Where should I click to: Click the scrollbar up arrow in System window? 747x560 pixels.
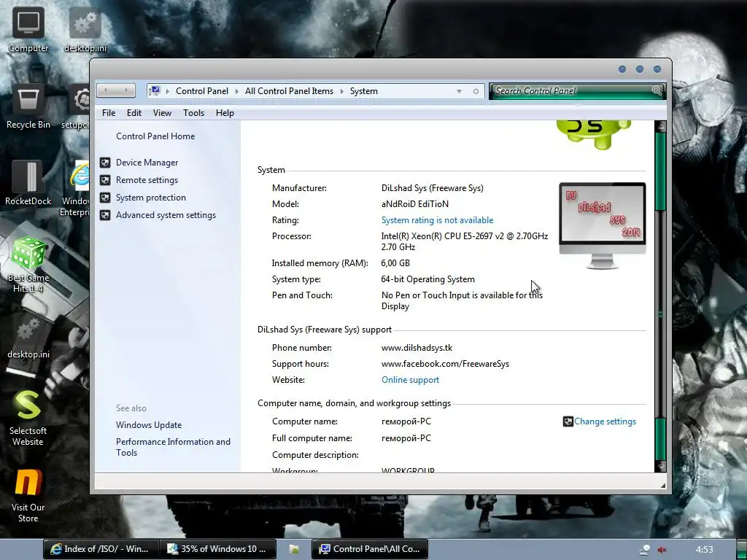(660, 126)
